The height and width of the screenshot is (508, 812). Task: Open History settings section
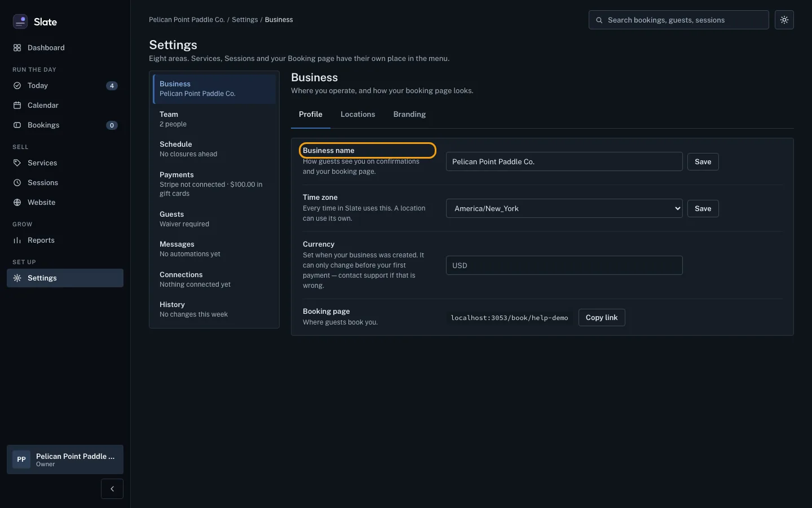point(214,309)
